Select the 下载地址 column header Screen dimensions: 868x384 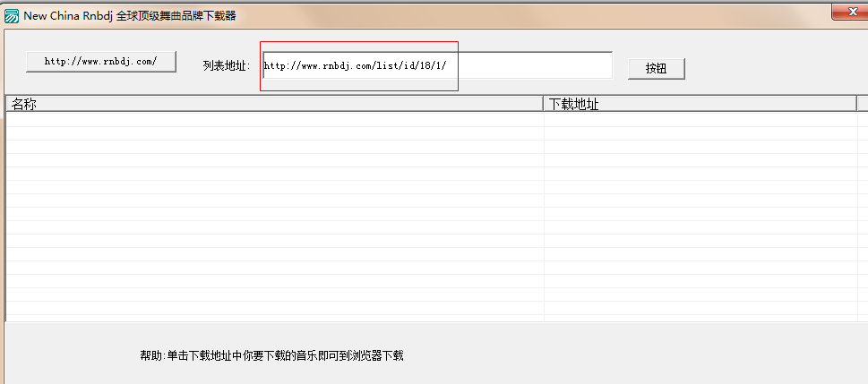(x=700, y=104)
